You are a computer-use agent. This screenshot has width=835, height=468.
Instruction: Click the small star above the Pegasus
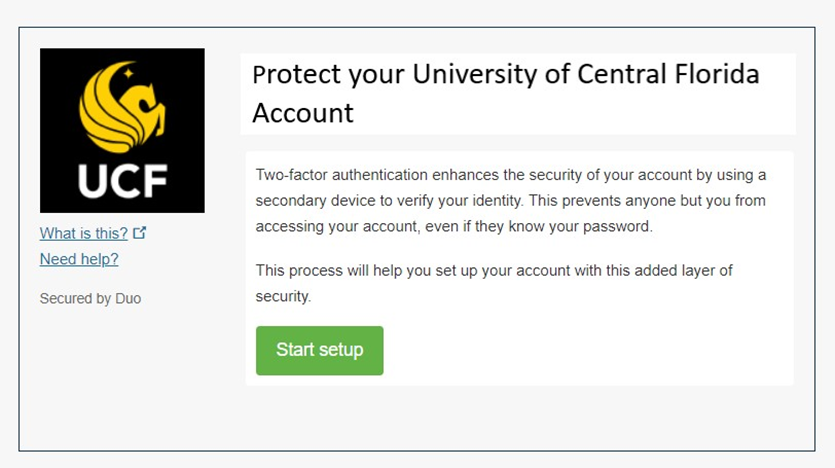point(128,72)
